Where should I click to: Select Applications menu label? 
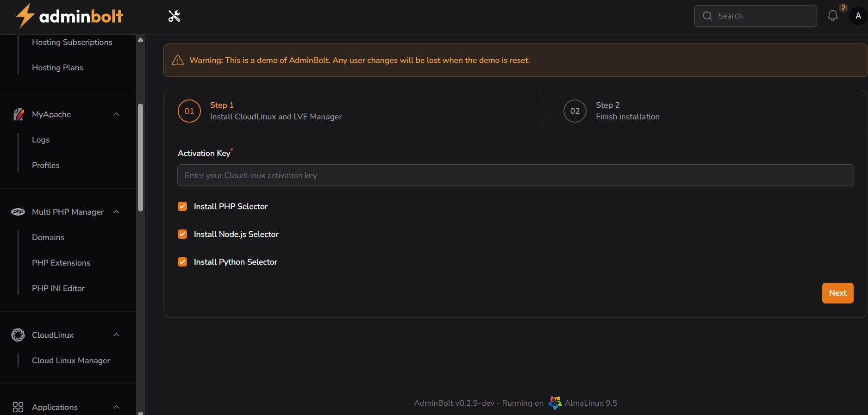(x=55, y=407)
